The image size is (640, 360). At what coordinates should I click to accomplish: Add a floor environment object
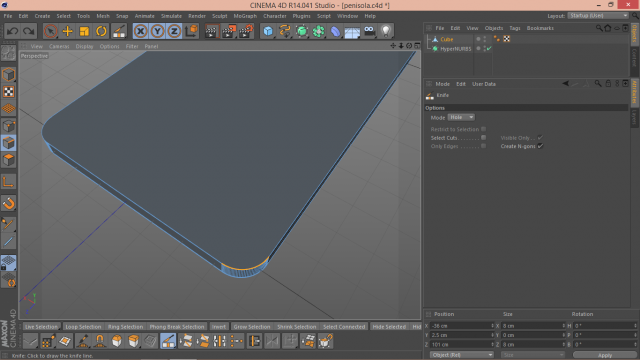tap(352, 31)
